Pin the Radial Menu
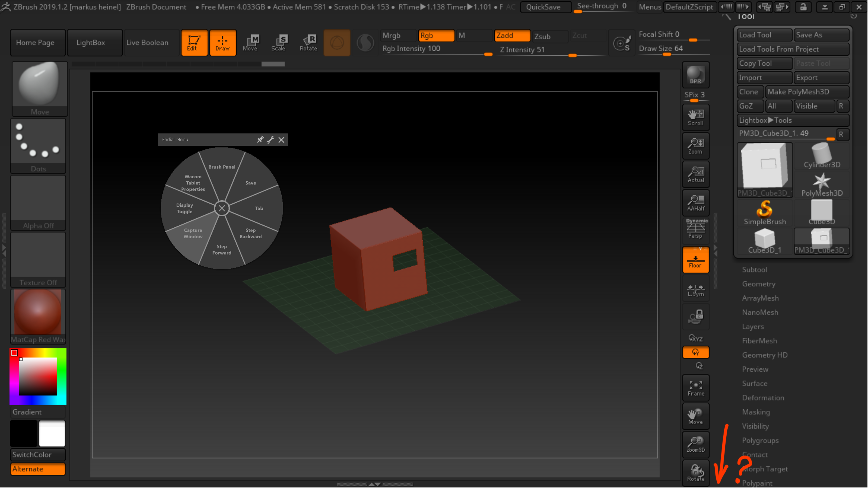Viewport: 868px width, 488px height. (260, 140)
